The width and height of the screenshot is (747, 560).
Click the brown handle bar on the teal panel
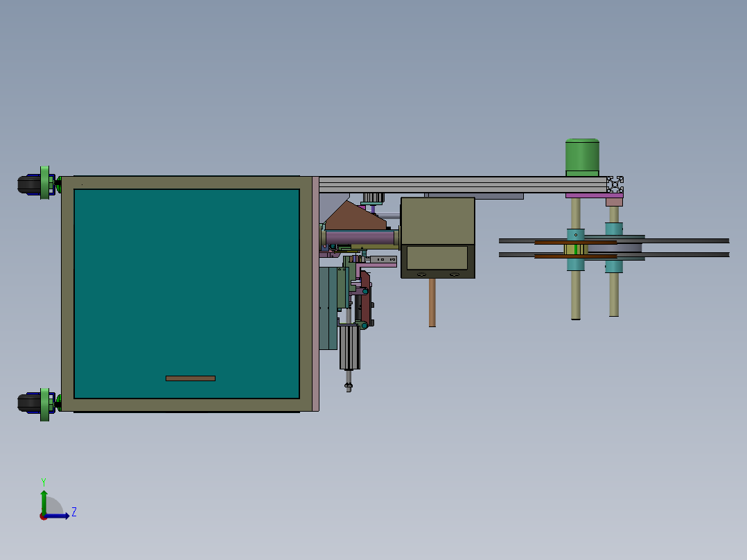[x=190, y=377]
